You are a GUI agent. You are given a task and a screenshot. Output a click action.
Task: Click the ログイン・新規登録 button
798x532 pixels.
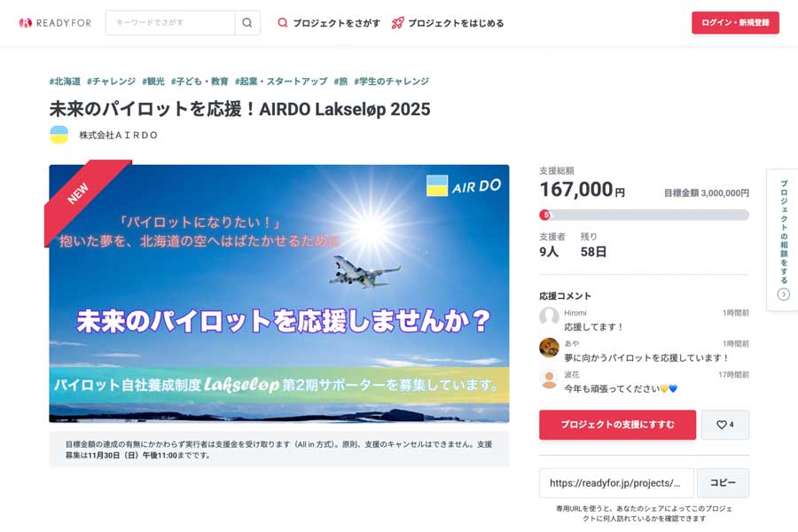coord(735,23)
